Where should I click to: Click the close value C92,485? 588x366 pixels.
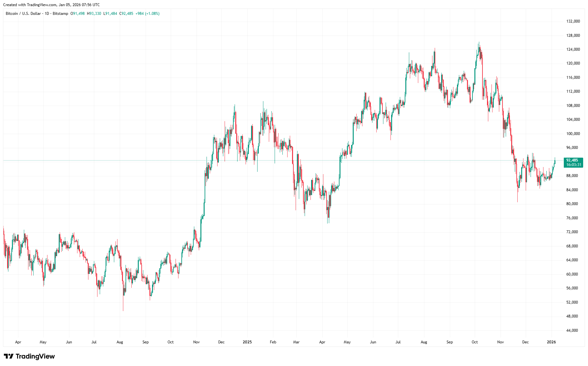point(126,14)
